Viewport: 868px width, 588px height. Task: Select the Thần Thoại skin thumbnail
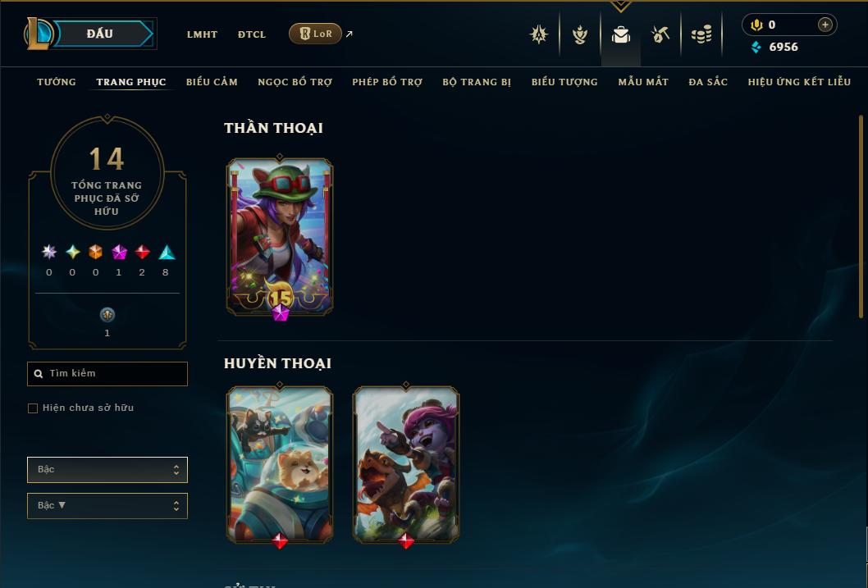(280, 237)
